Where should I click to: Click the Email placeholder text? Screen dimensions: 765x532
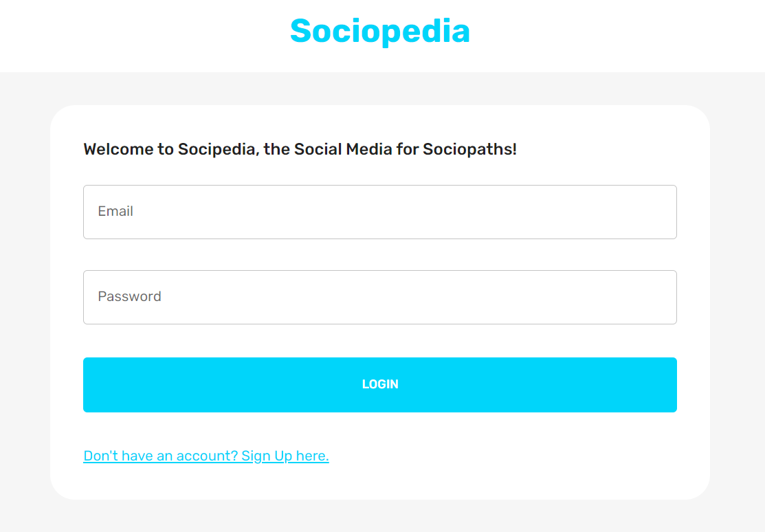[x=115, y=211]
